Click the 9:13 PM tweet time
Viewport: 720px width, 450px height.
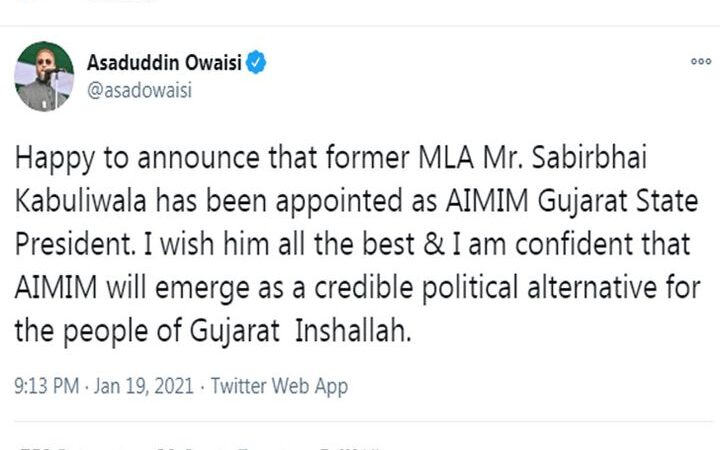(x=45, y=384)
